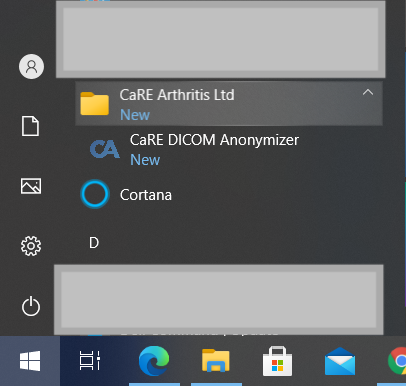
Task: Click the Cortana circle icon
Action: 95,194
